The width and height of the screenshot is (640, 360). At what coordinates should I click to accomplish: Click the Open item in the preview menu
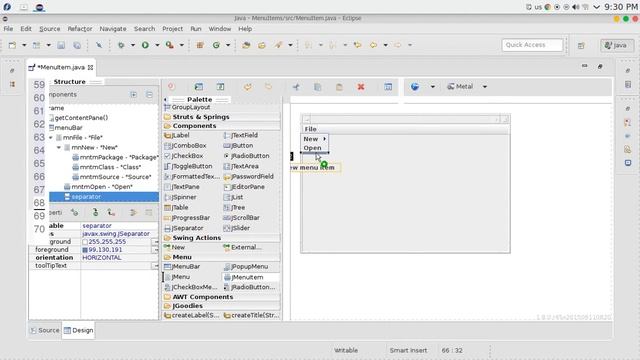pos(314,148)
